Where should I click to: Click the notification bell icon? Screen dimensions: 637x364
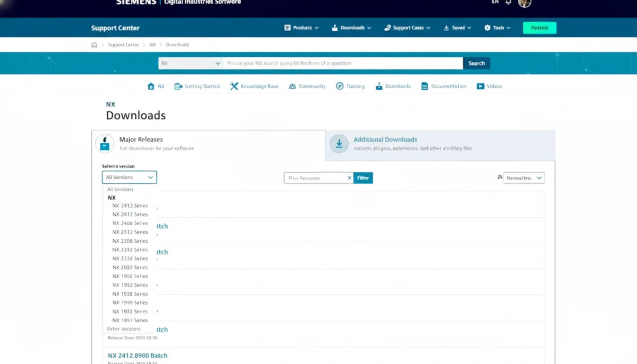(x=509, y=2)
